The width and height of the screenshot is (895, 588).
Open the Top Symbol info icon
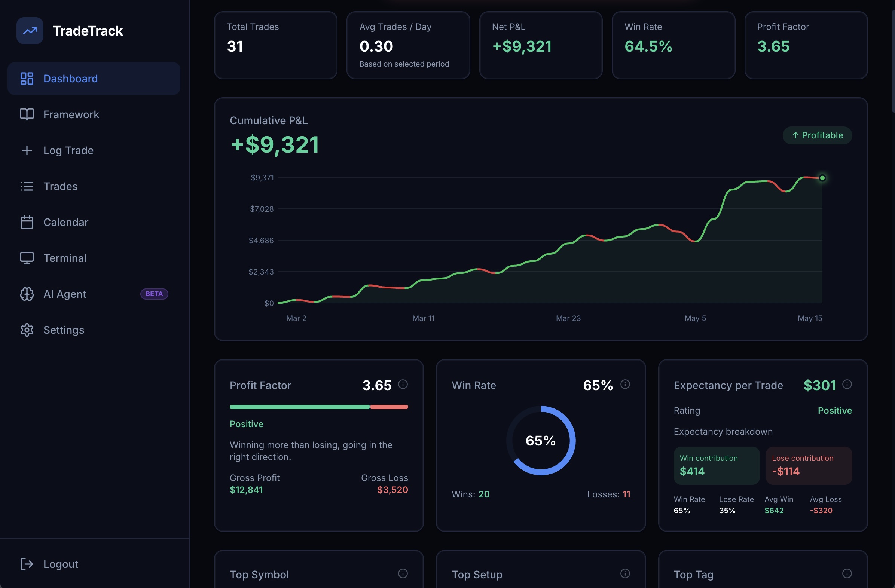(403, 573)
